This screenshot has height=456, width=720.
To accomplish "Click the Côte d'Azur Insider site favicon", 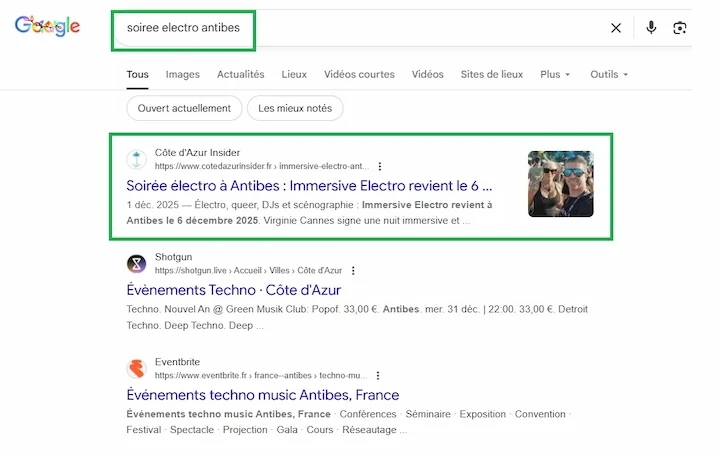I will click(x=136, y=159).
